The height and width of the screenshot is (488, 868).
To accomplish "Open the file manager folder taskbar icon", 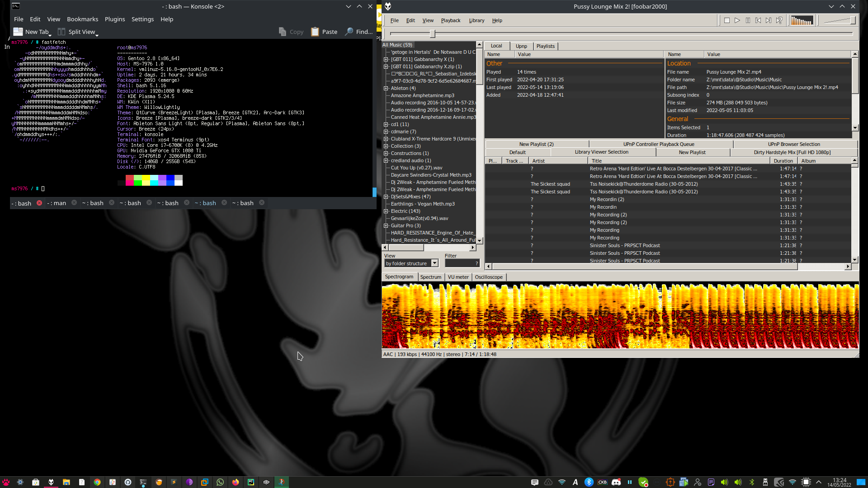I will point(66,482).
